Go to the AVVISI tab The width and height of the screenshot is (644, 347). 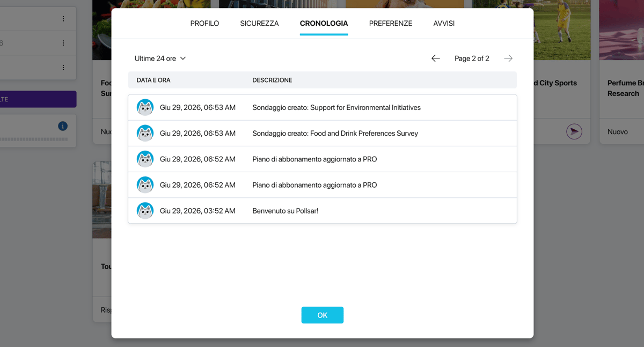coord(444,24)
